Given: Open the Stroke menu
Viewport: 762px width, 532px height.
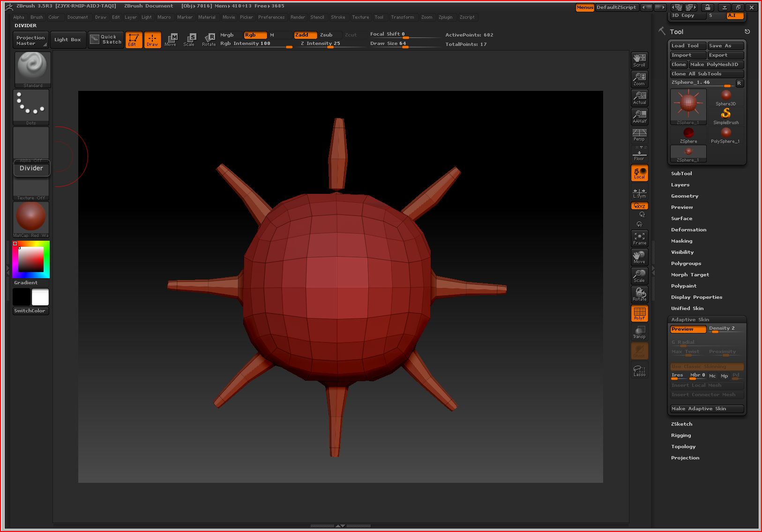Looking at the screenshot, I should [338, 17].
